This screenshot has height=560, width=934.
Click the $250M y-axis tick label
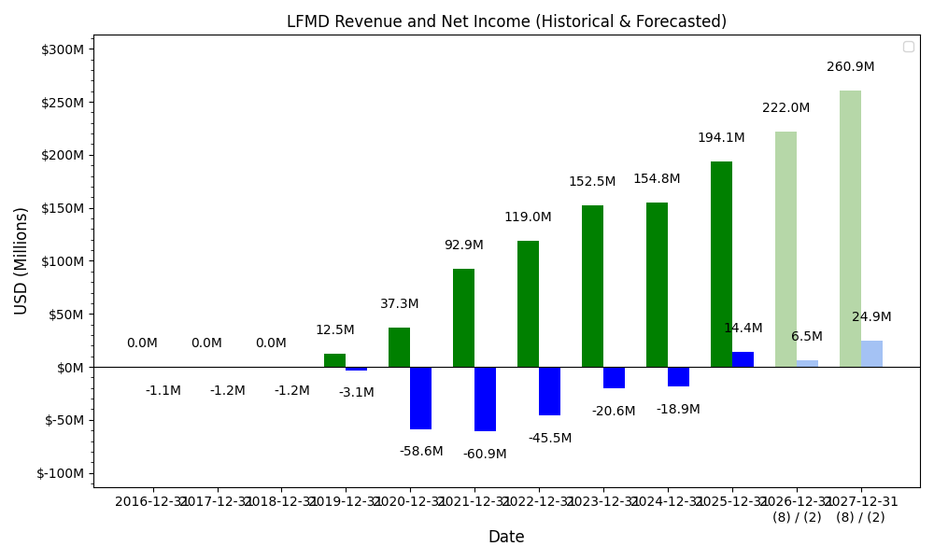pos(63,103)
